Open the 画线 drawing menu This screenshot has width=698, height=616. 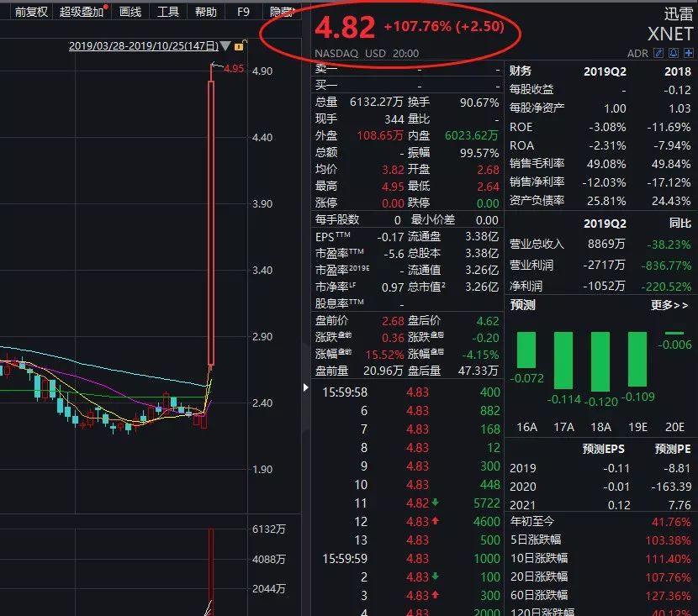click(x=130, y=12)
